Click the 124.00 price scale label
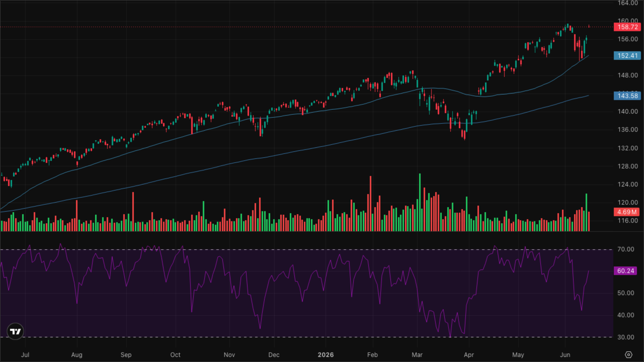The image size is (644, 362). tap(628, 184)
